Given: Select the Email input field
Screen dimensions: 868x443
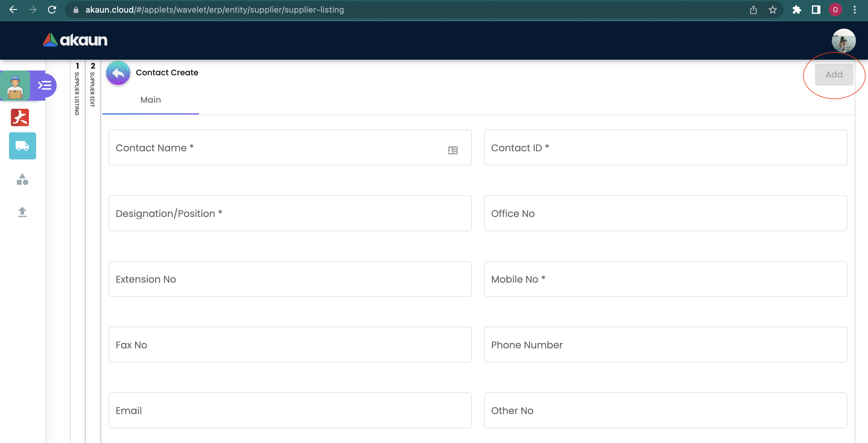Looking at the screenshot, I should [x=290, y=410].
